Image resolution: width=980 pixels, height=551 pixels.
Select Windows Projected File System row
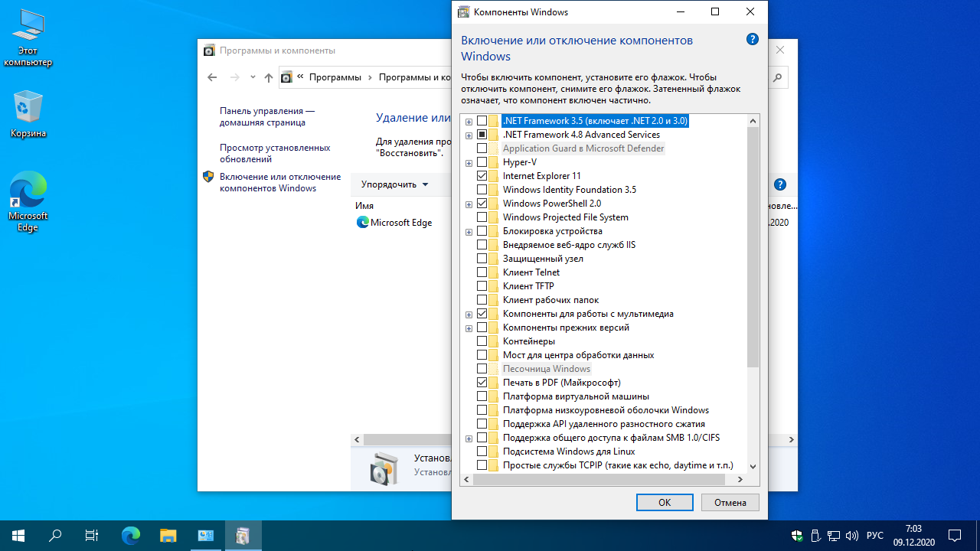coord(565,217)
